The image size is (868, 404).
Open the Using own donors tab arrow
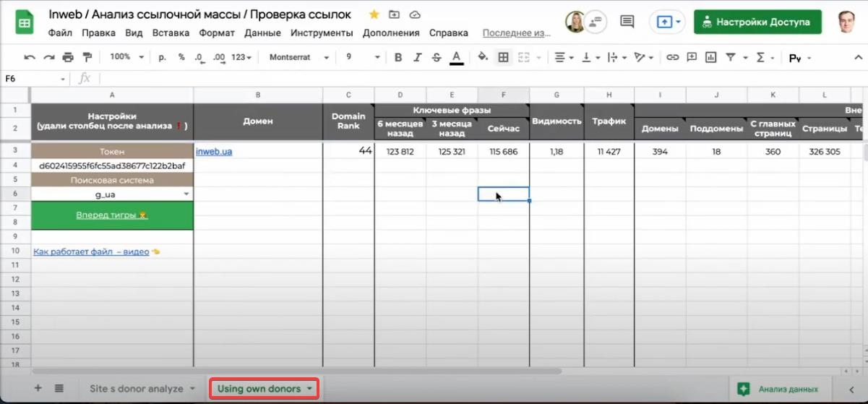pos(310,389)
